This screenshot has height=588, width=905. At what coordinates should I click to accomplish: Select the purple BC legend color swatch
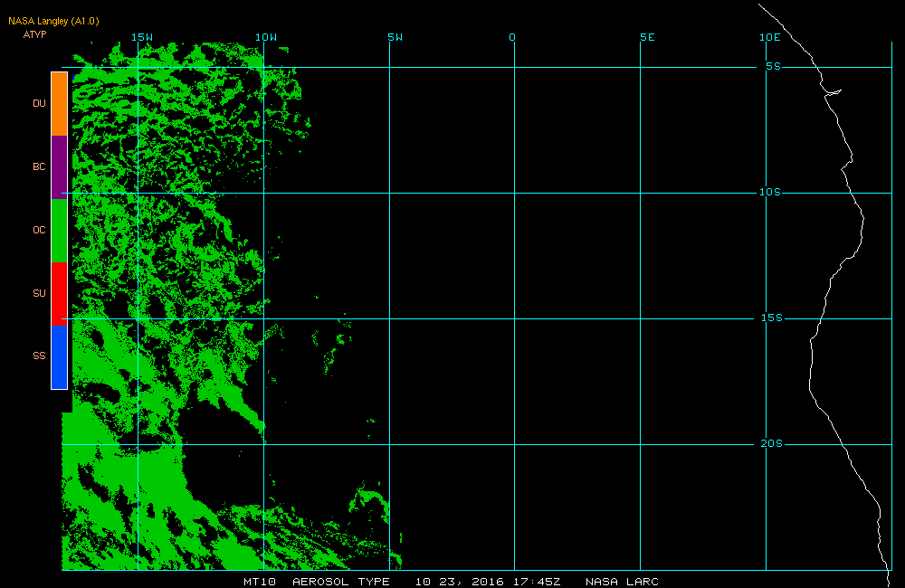[59, 166]
